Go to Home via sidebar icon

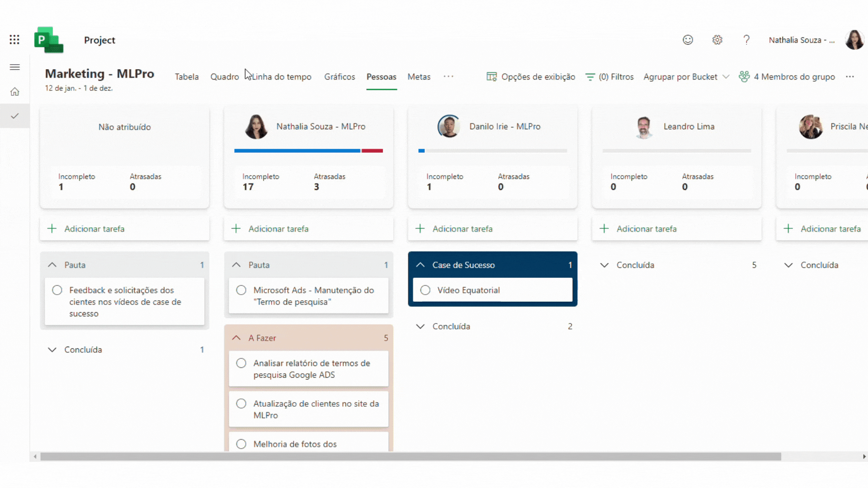click(x=15, y=92)
